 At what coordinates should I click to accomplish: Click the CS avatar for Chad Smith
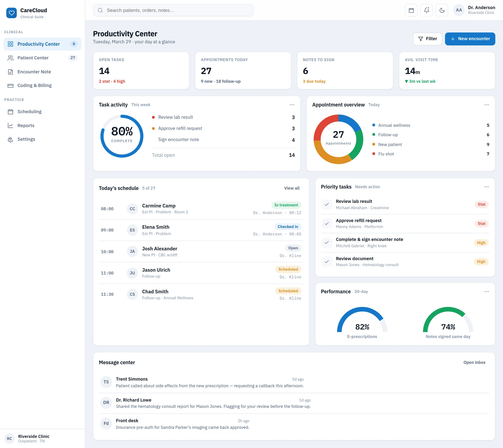tap(132, 294)
